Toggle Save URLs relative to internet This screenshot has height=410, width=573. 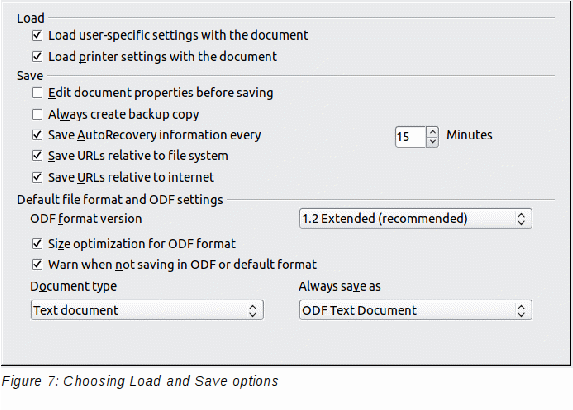pyautogui.click(x=37, y=177)
